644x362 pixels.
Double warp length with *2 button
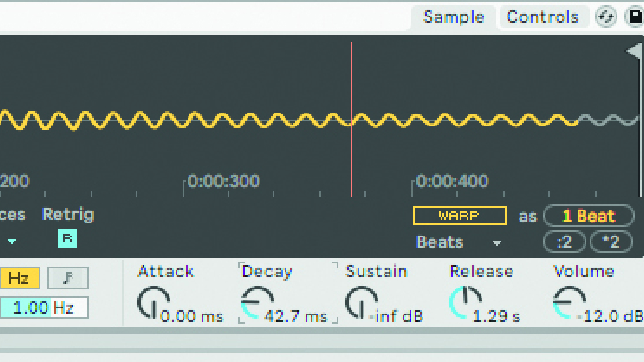[611, 242]
